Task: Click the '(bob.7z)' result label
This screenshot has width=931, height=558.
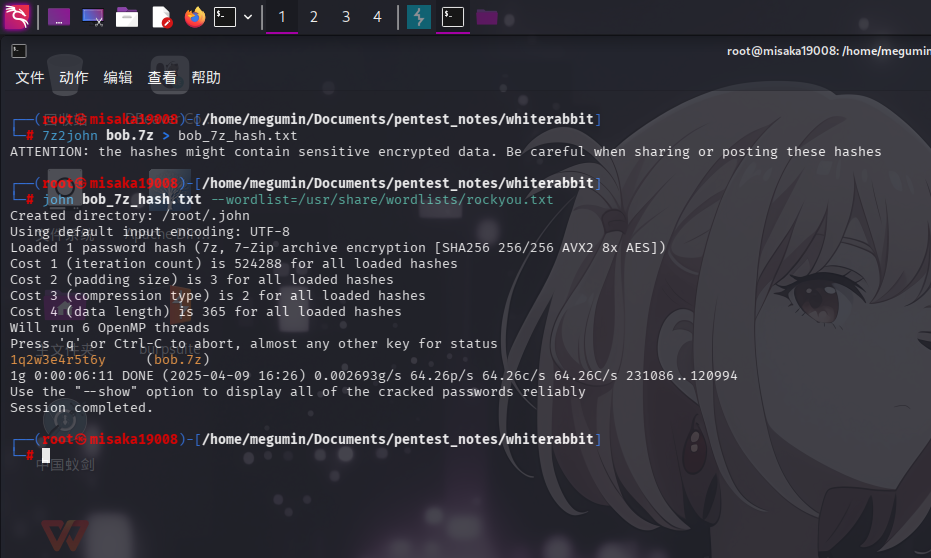Action: click(x=178, y=360)
